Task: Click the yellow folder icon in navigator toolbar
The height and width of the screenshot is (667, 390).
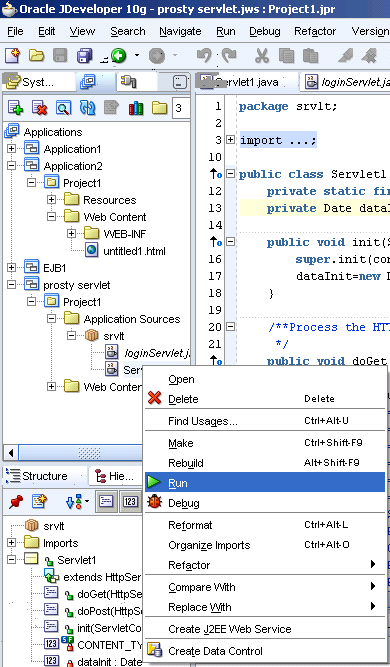Action: point(160,108)
